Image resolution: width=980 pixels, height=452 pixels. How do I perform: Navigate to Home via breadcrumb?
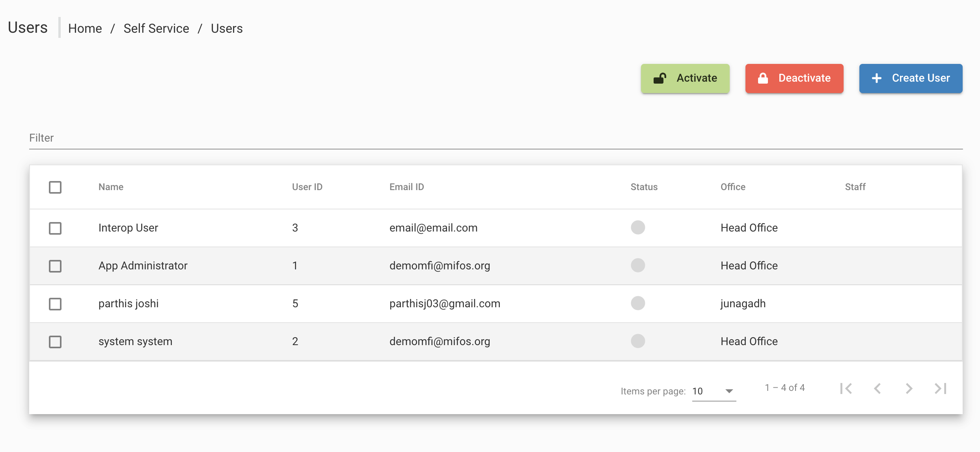(x=85, y=28)
